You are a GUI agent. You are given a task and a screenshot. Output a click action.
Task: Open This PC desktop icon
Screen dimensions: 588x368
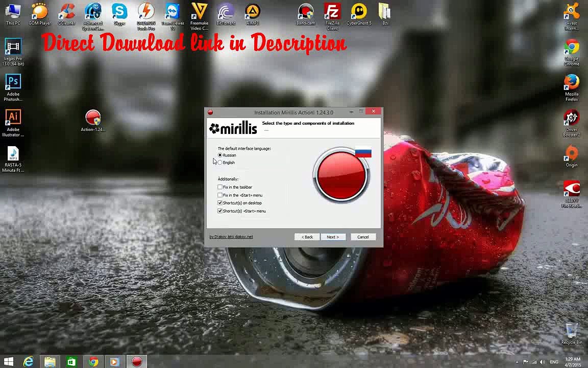point(13,14)
